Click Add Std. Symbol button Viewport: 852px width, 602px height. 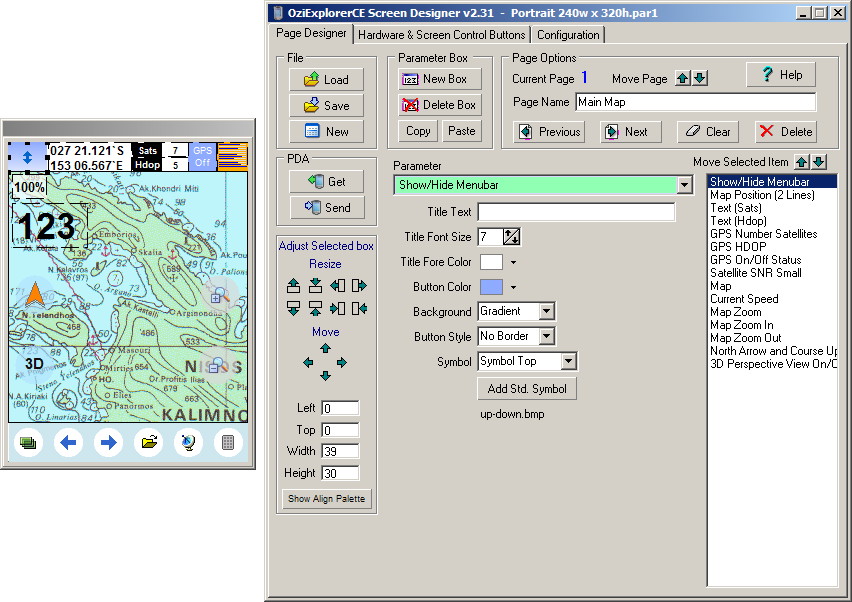point(527,389)
